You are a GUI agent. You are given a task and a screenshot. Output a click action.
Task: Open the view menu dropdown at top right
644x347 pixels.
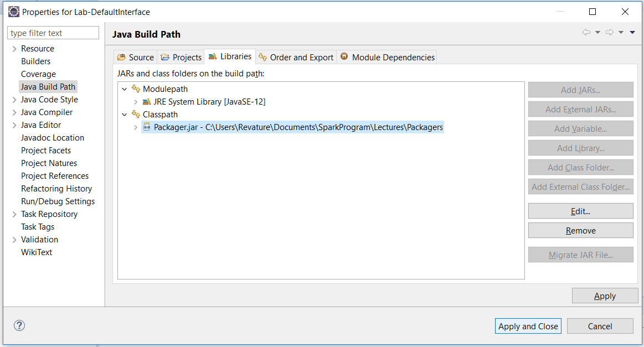[x=633, y=33]
